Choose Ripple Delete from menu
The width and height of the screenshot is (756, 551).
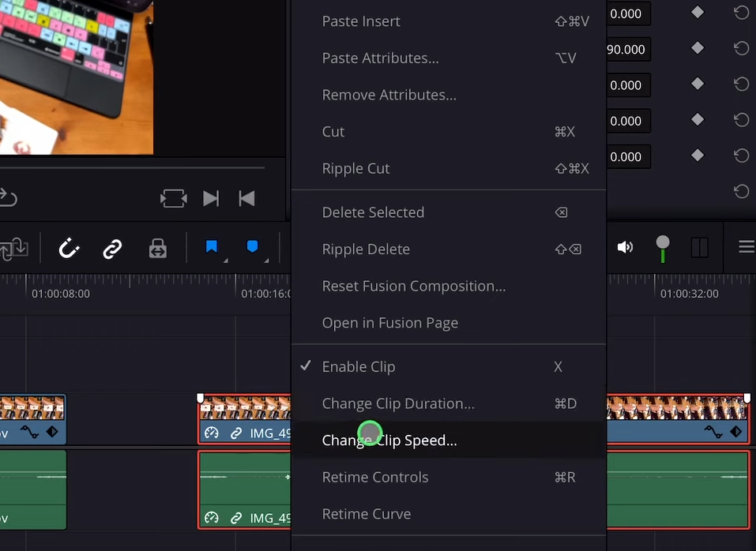pyautogui.click(x=449, y=249)
